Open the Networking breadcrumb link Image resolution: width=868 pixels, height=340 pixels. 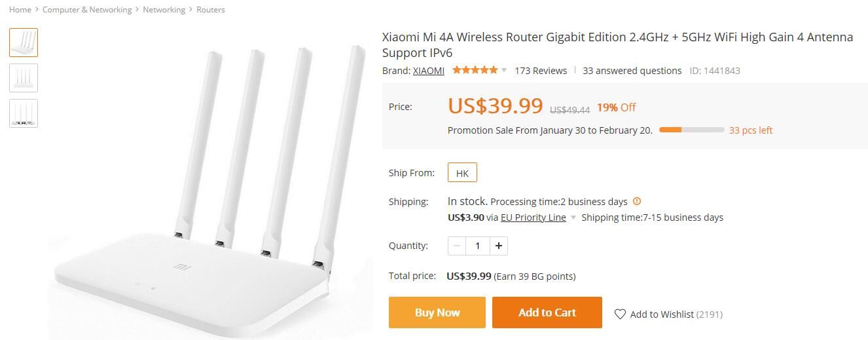pos(164,10)
